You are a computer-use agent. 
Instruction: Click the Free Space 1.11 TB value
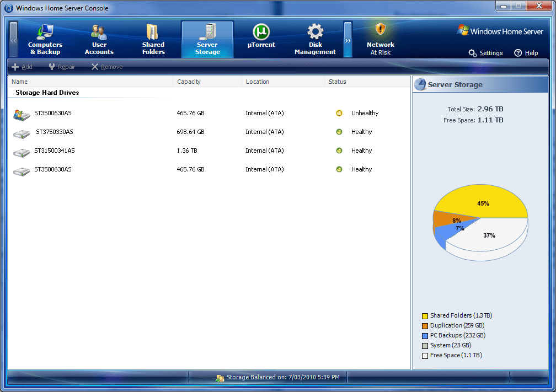coord(490,120)
